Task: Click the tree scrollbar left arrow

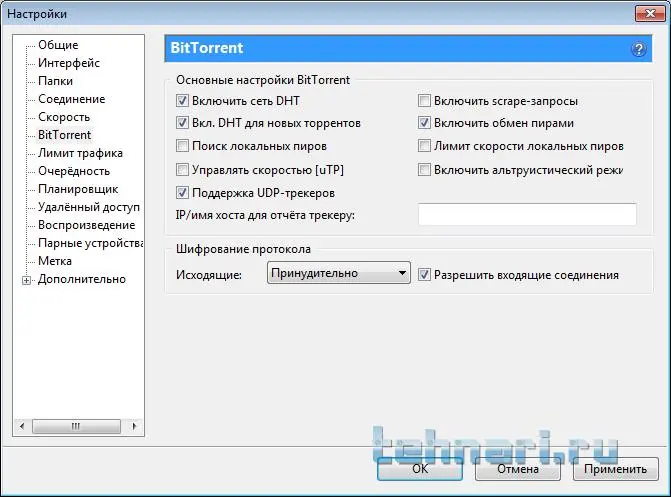Action: pyautogui.click(x=22, y=426)
